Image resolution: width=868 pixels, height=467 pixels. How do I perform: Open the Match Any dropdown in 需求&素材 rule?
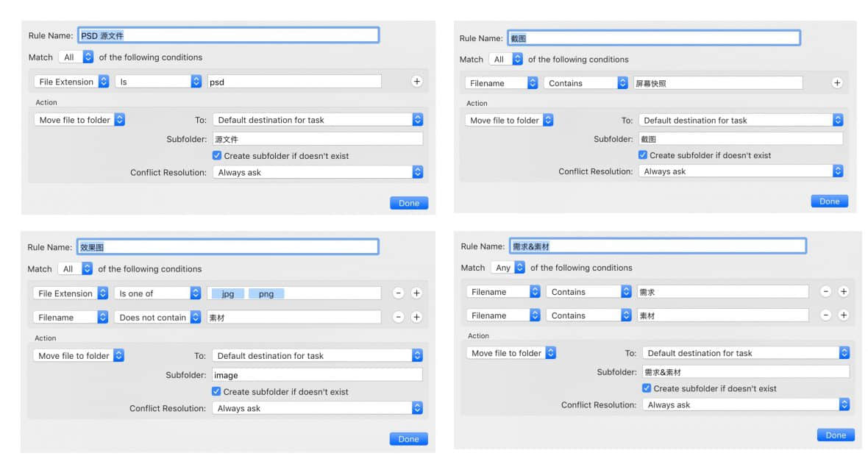pyautogui.click(x=508, y=268)
